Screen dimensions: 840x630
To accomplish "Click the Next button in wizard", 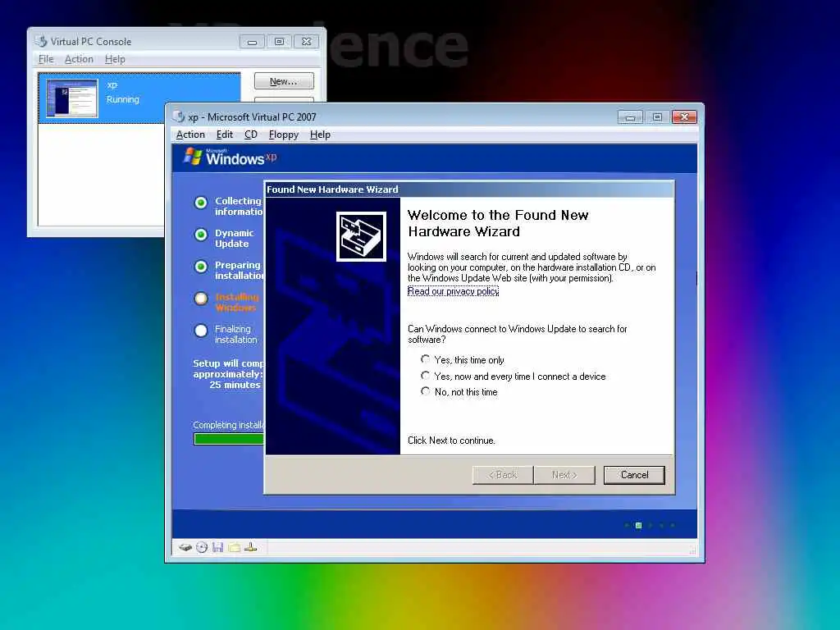I will click(x=564, y=475).
